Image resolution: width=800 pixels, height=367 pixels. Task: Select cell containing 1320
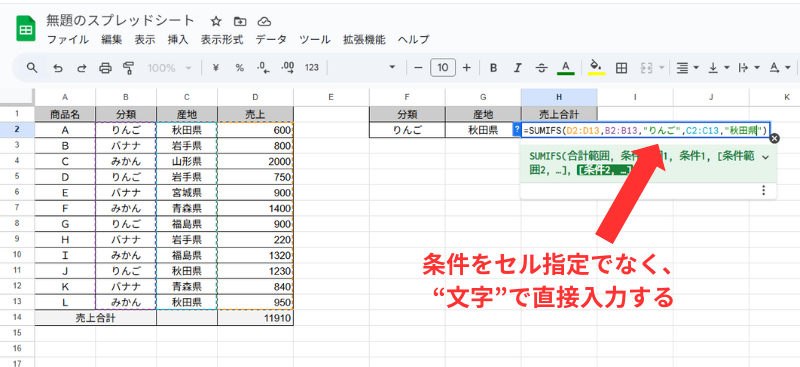click(255, 256)
